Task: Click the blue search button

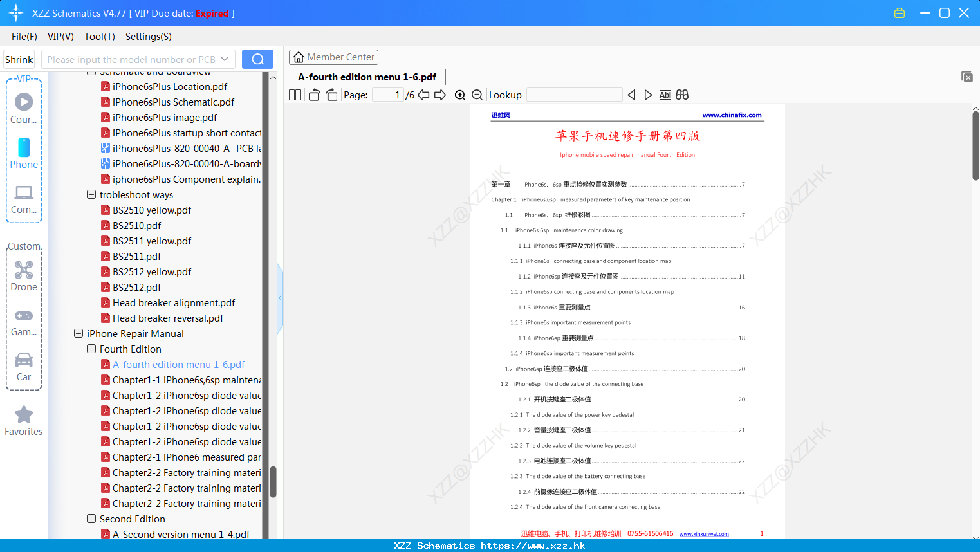Action: (x=257, y=59)
